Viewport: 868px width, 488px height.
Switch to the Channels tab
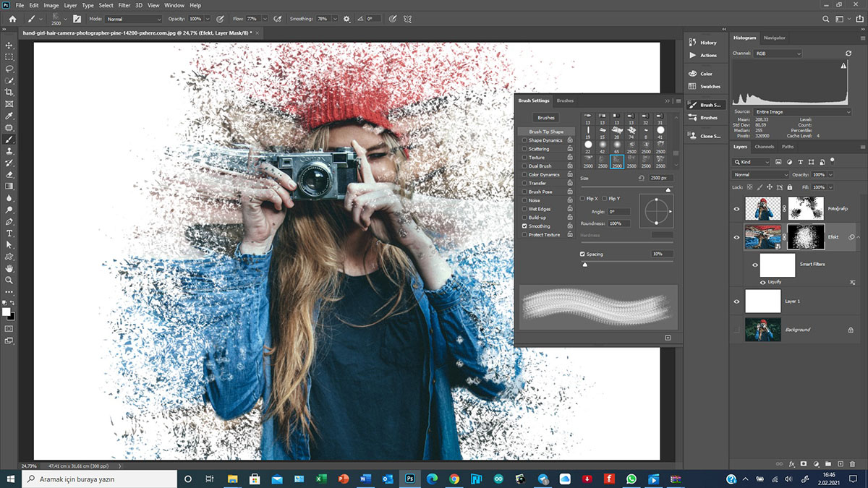pos(764,147)
